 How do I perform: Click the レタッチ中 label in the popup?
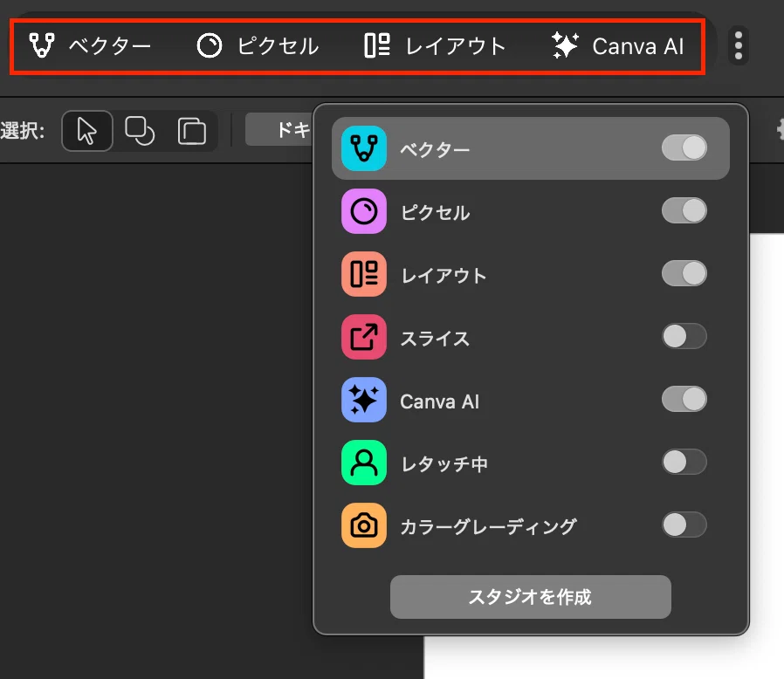pyautogui.click(x=444, y=464)
